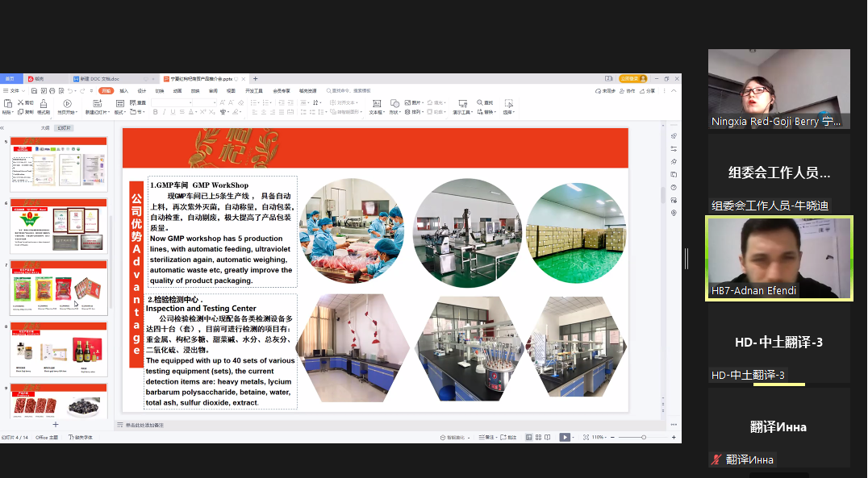
Task: Open the 设计 Design ribbon tab
Action: coord(142,91)
